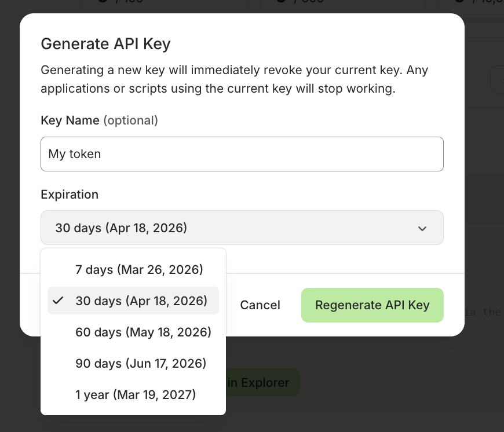Click the checkmark beside 30 days option
Screen dimensions: 504x432
[x=58, y=301]
